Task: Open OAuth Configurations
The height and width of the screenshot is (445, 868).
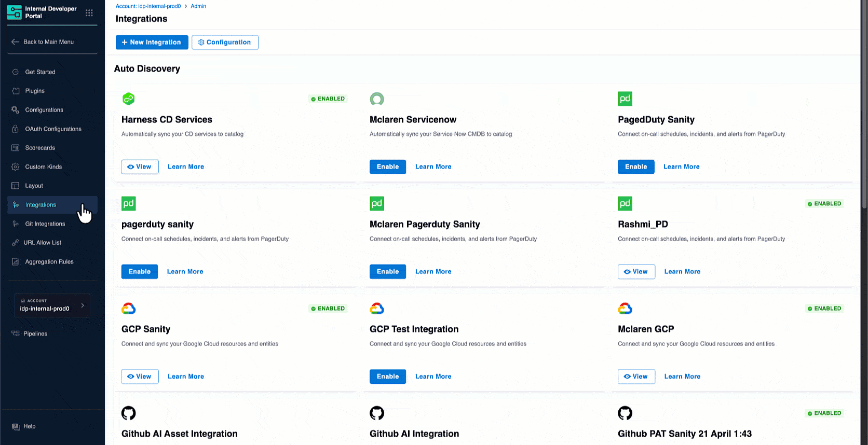Action: tap(53, 129)
